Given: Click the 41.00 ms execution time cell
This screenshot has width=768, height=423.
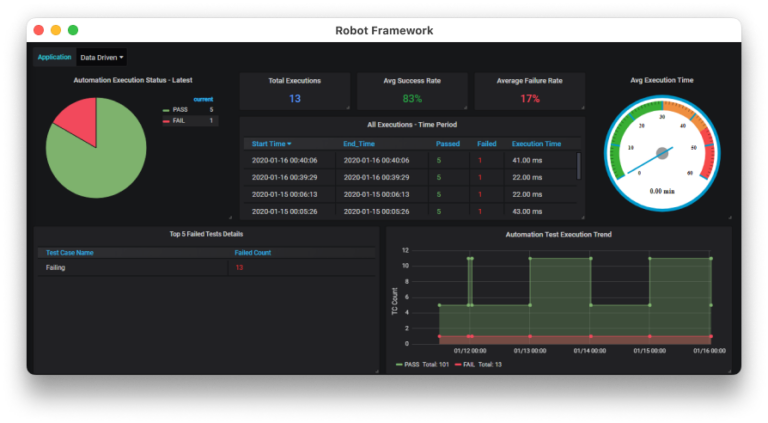Looking at the screenshot, I should (527, 160).
